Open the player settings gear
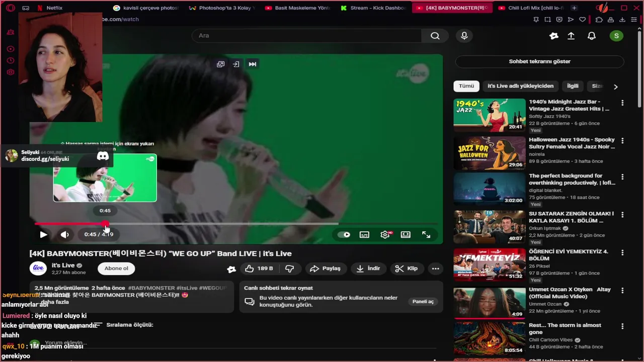Viewport: 644px width, 362px height. (x=385, y=234)
